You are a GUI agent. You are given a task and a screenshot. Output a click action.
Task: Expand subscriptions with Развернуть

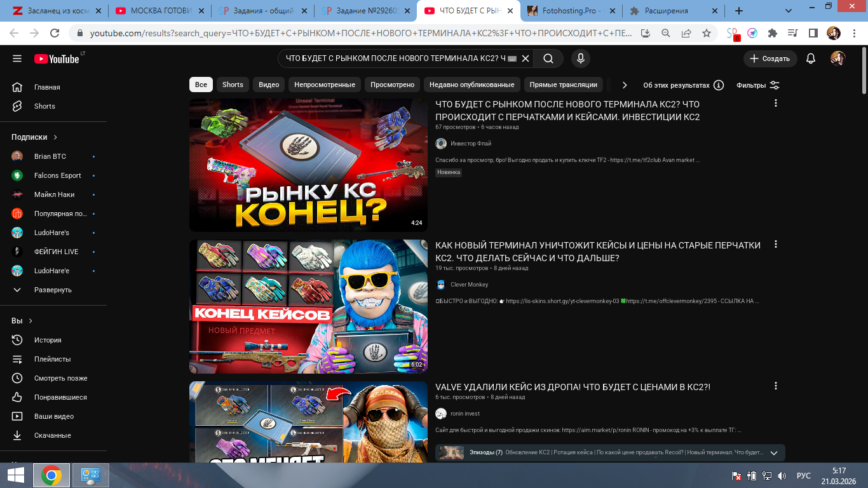click(53, 290)
